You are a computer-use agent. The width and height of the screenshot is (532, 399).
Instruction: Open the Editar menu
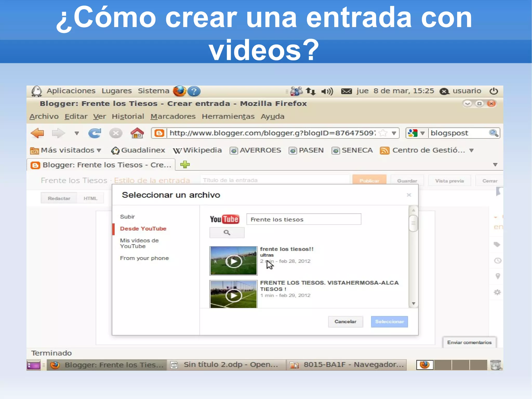point(76,116)
